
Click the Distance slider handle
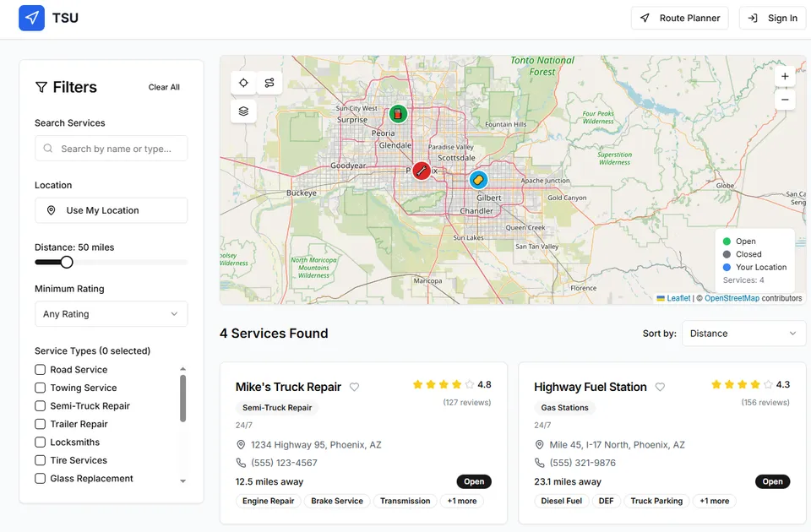[x=67, y=262]
